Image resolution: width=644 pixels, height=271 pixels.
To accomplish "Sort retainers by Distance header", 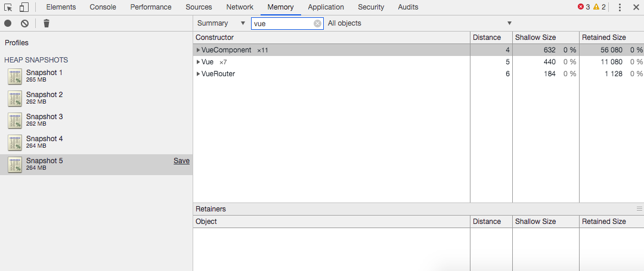I will click(491, 222).
